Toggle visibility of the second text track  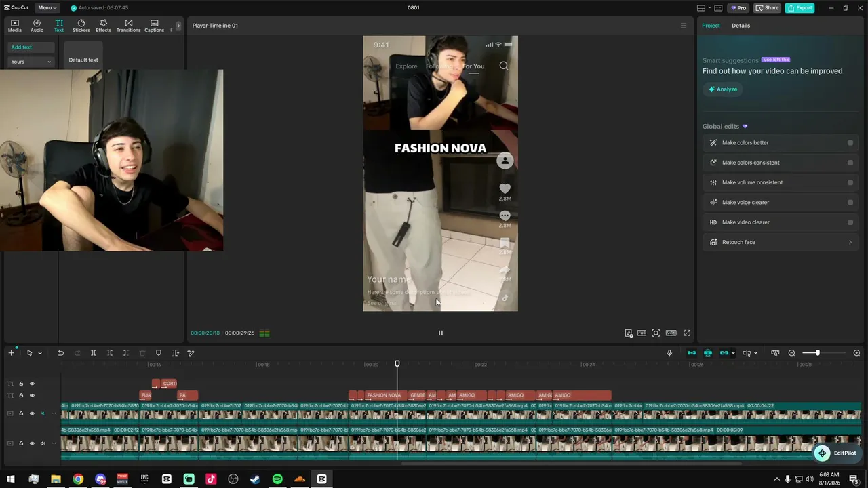tap(31, 395)
